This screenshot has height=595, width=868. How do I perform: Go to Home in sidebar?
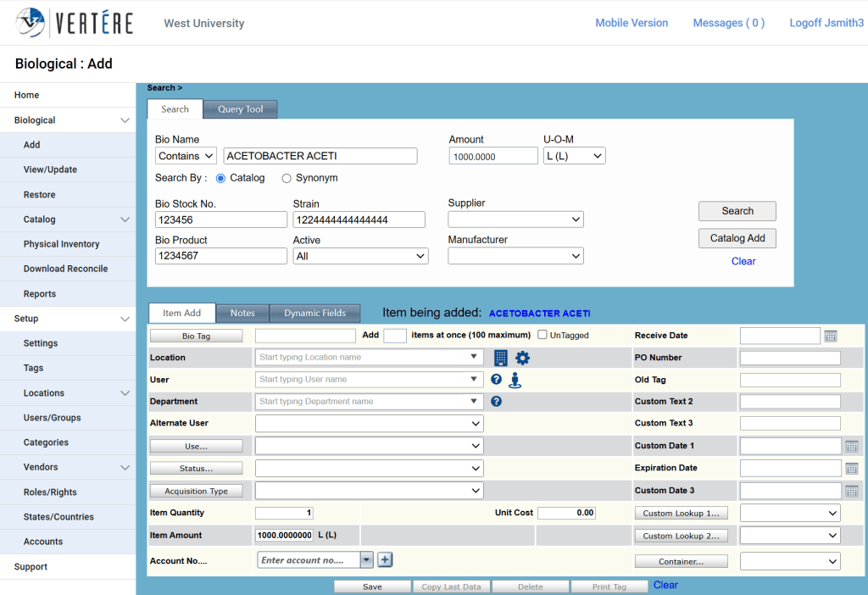(68, 95)
